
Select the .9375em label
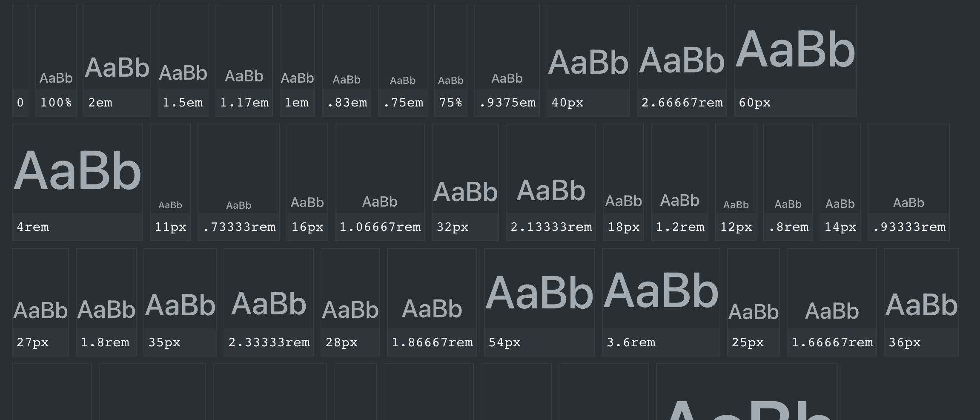coord(507,103)
